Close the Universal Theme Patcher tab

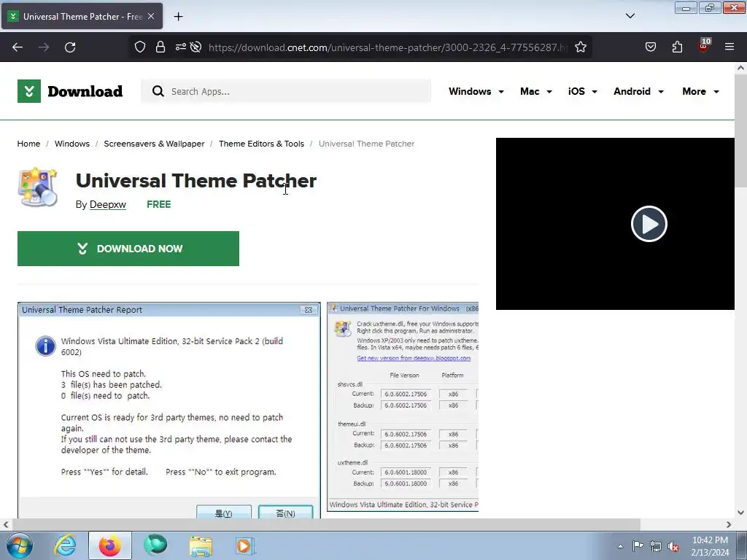(151, 16)
